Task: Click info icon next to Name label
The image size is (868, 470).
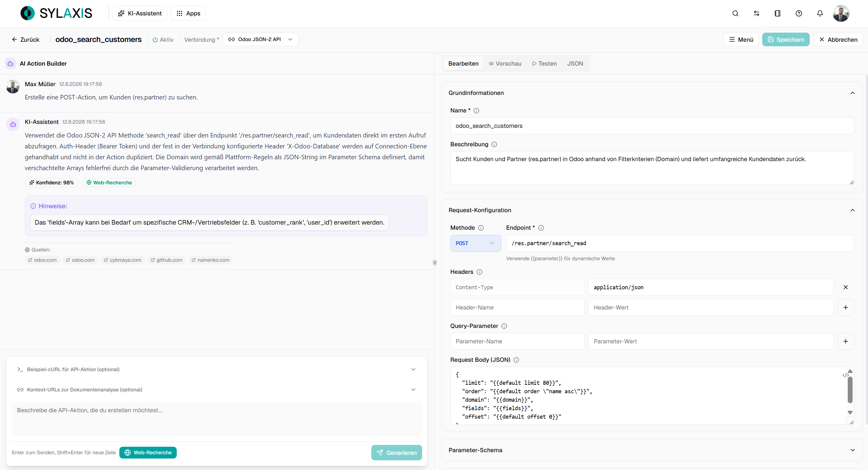Action: 476,111
